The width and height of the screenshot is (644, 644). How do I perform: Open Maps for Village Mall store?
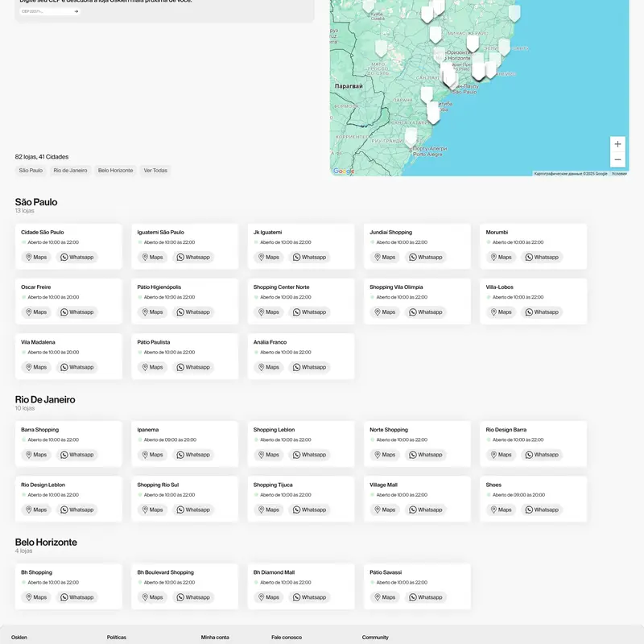tap(384, 510)
